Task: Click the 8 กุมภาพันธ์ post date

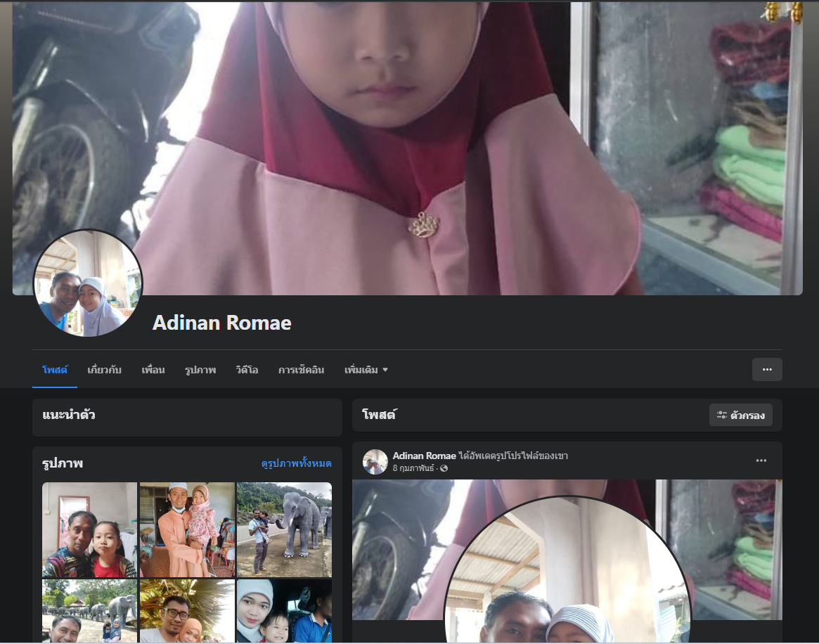Action: point(413,468)
